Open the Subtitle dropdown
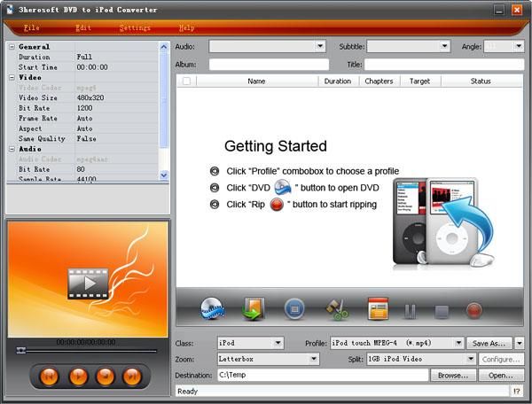 pos(444,46)
